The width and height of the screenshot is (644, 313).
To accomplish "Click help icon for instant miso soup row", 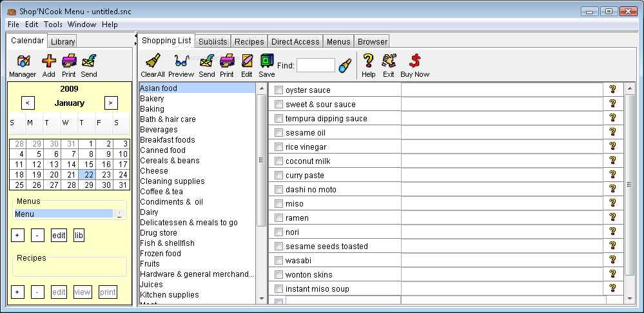I will (612, 288).
